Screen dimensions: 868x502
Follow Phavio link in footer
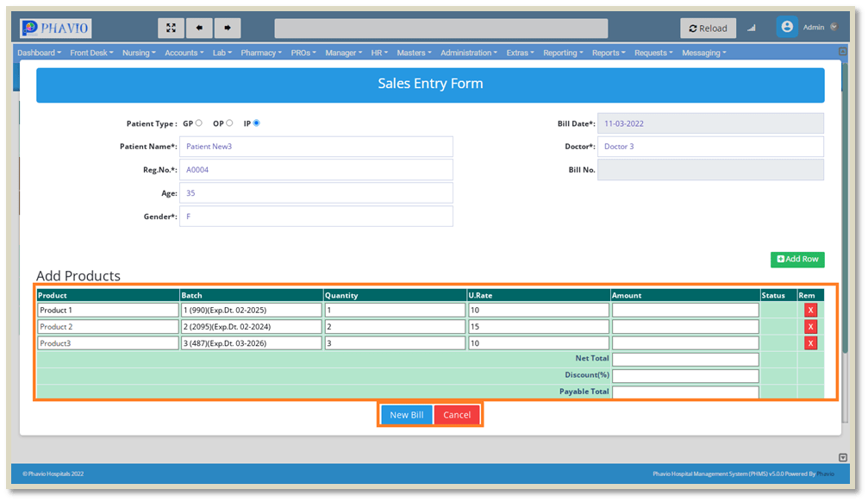(x=826, y=474)
